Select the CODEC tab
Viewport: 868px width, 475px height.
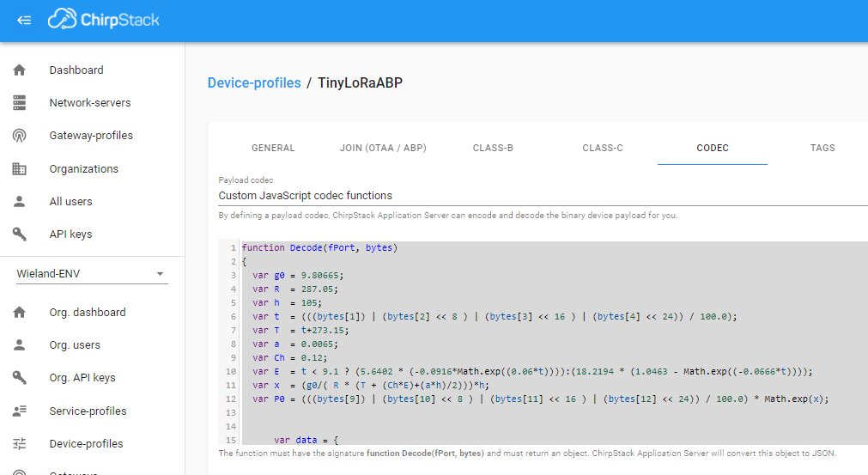click(713, 148)
